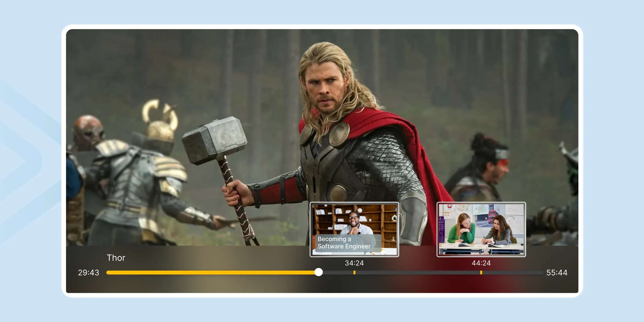Seek on the track between the two yellow markers
Viewport: 644px width, 322px height.
tap(417, 272)
